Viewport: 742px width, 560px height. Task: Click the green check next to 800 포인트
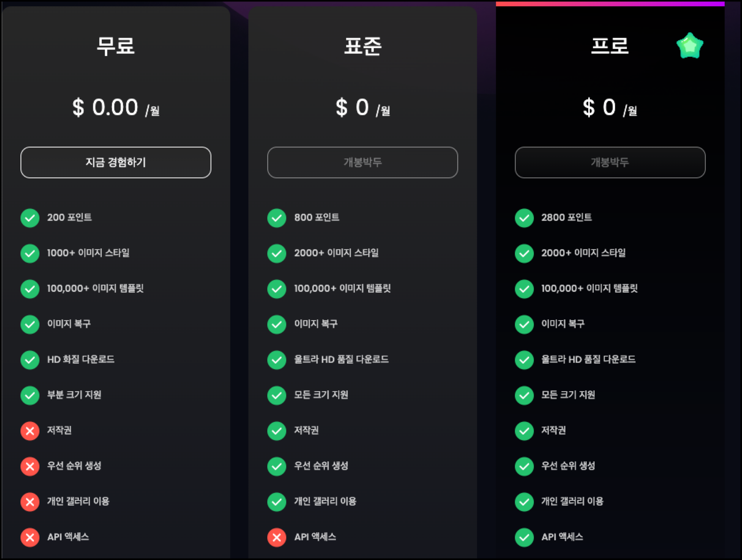point(276,218)
